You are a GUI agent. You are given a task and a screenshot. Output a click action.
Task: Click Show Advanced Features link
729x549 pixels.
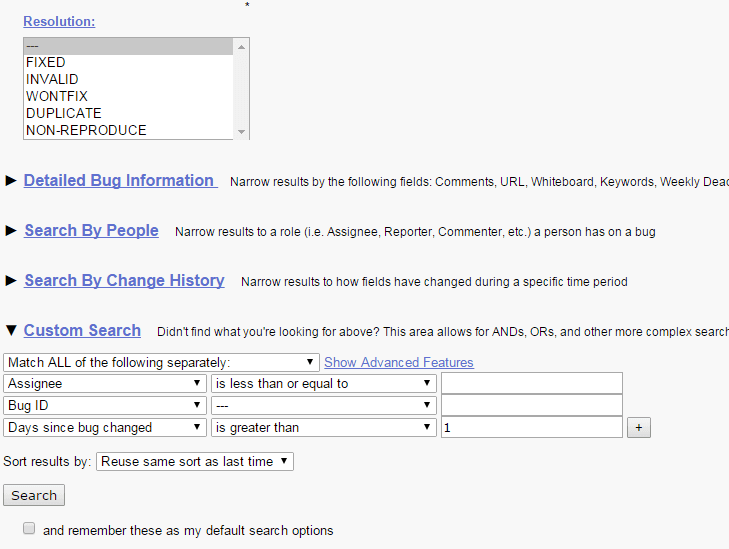pos(399,362)
